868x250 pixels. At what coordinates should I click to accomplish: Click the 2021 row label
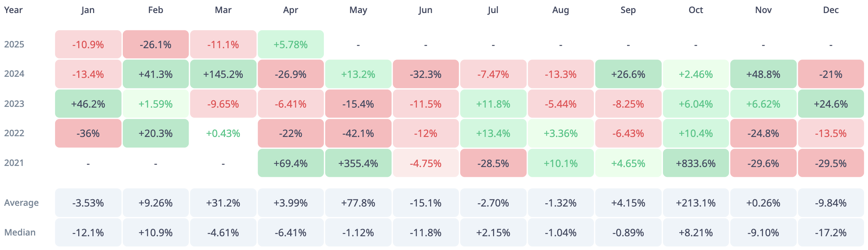coord(14,163)
